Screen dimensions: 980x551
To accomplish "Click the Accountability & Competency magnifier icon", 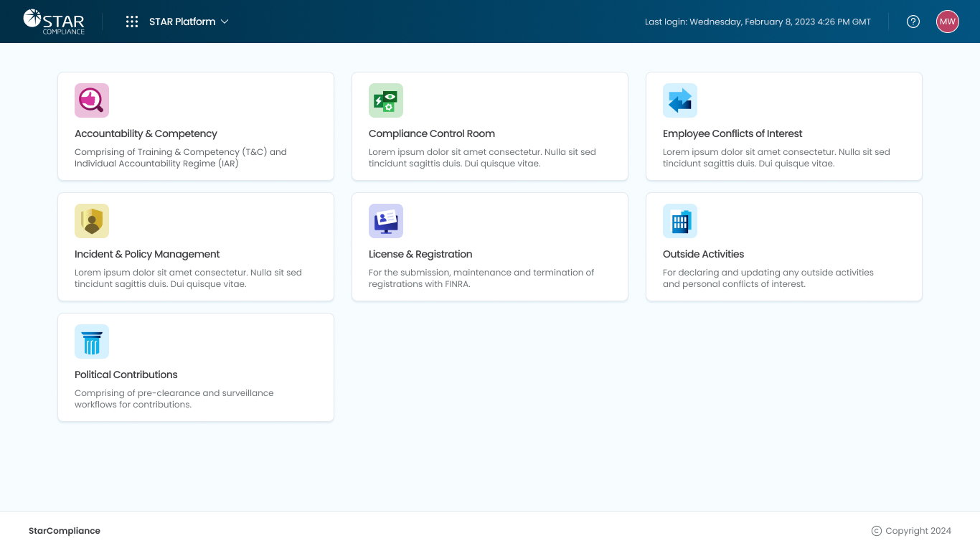I will 92,100.
